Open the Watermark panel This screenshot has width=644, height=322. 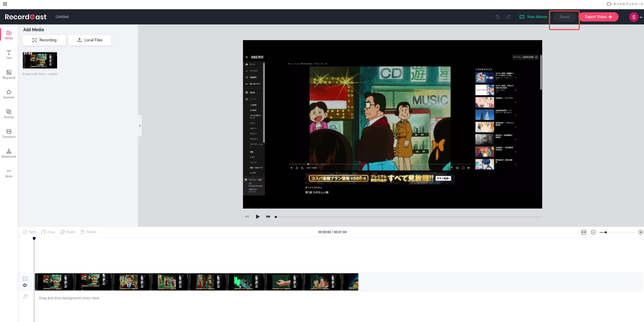(x=9, y=154)
